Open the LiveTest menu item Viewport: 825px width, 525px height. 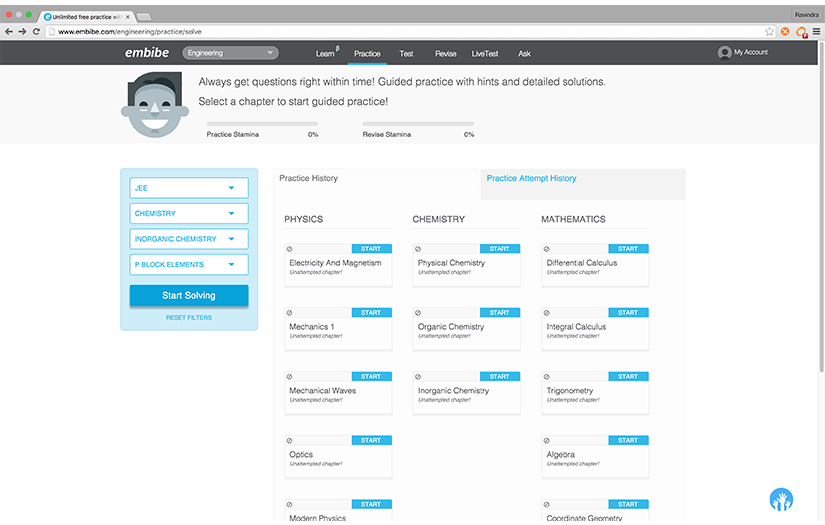pos(485,54)
